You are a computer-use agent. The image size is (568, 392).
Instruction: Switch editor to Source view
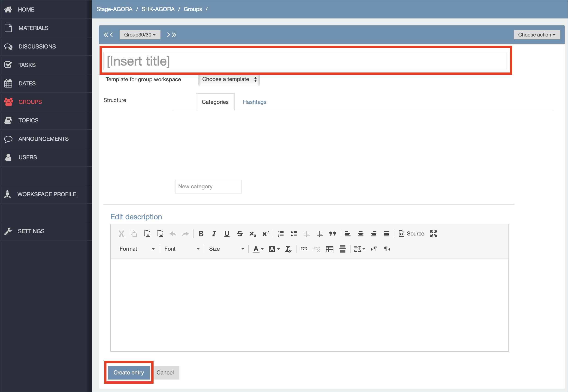411,234
